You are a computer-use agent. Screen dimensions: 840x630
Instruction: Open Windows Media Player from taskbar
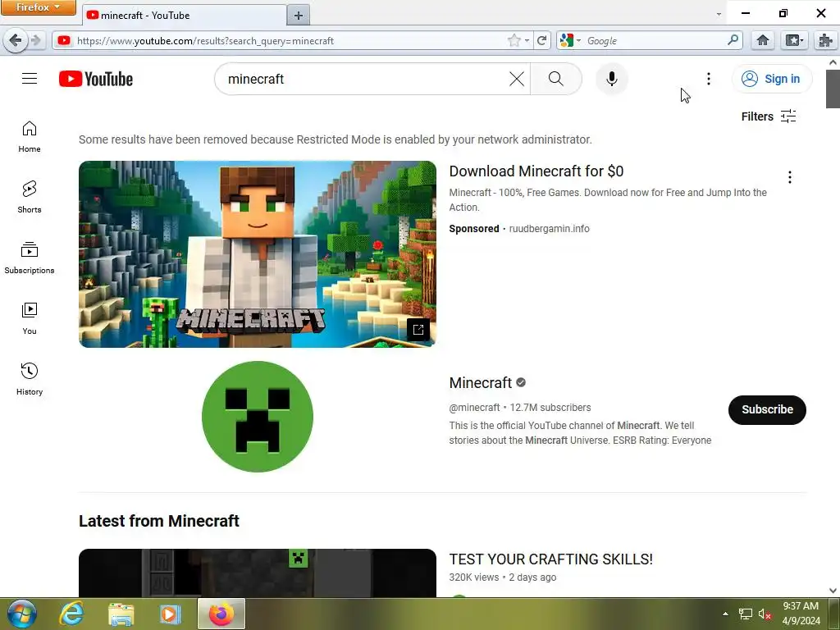point(169,614)
